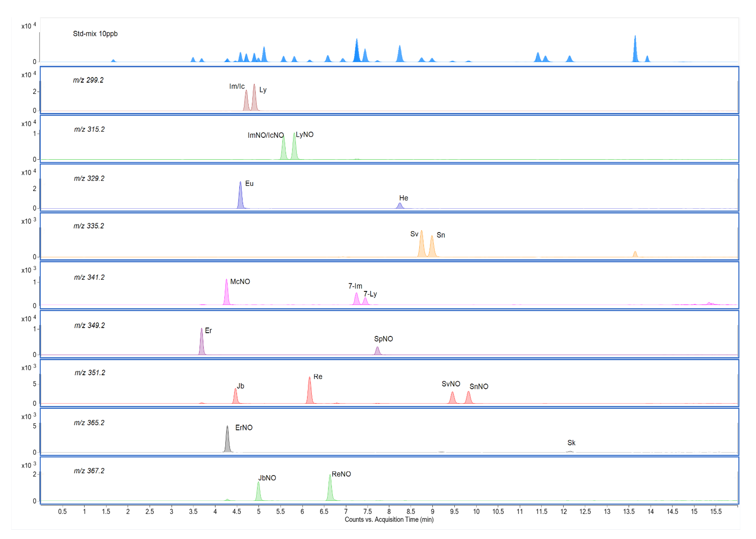Click the ImNO/IcNO peak label
Image resolution: width=756 pixels, height=539 pixels.
pyautogui.click(x=266, y=135)
